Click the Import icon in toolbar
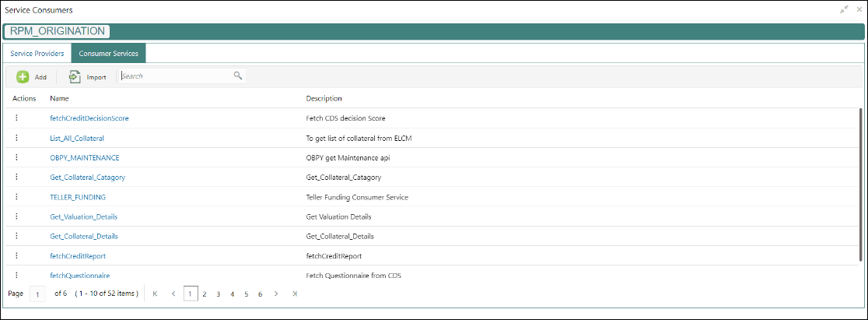 (x=75, y=76)
